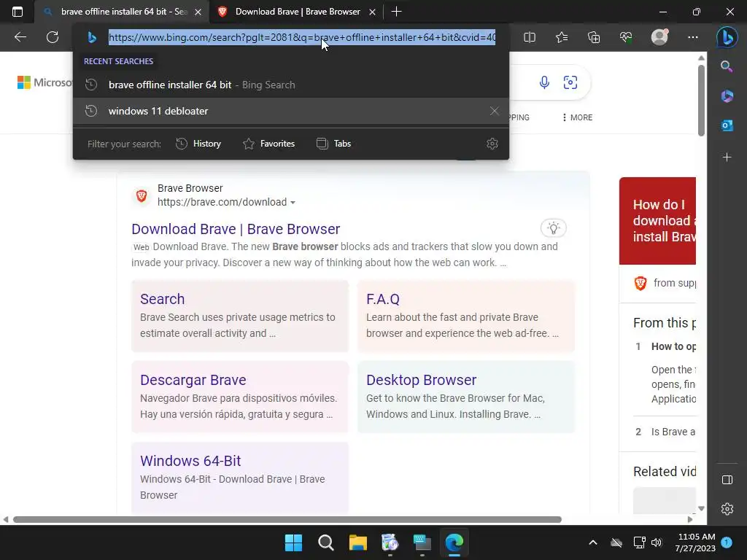Open volume control in system tray
This screenshot has width=747, height=560.
pyautogui.click(x=656, y=542)
